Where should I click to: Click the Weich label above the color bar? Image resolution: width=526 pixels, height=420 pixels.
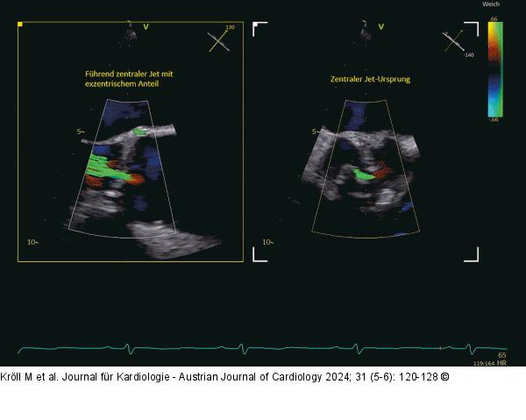pos(491,5)
